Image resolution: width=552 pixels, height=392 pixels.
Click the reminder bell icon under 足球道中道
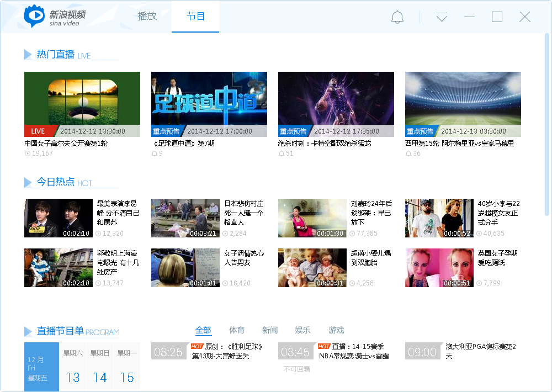tap(153, 153)
